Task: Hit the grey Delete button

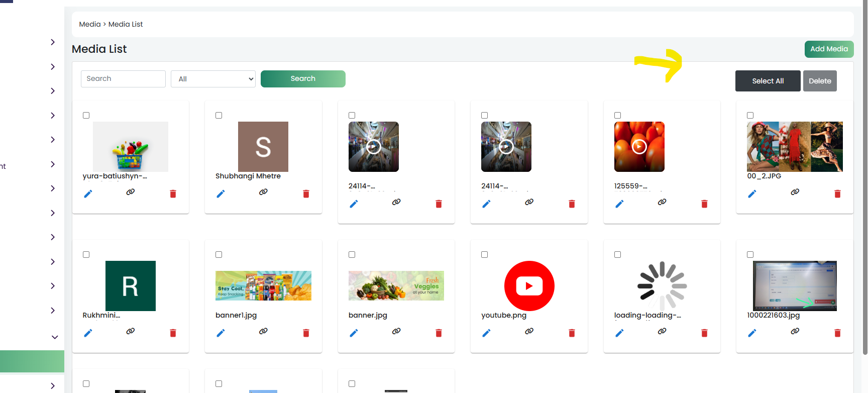Action: [820, 81]
